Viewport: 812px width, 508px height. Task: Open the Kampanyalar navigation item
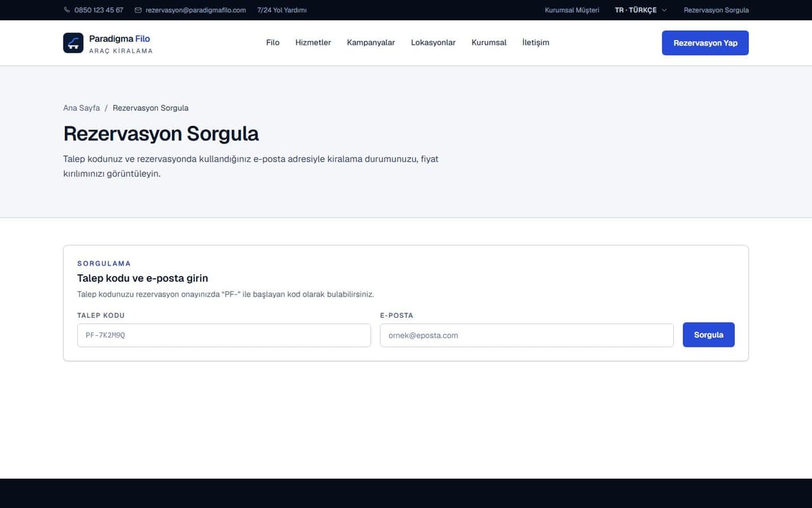(371, 43)
